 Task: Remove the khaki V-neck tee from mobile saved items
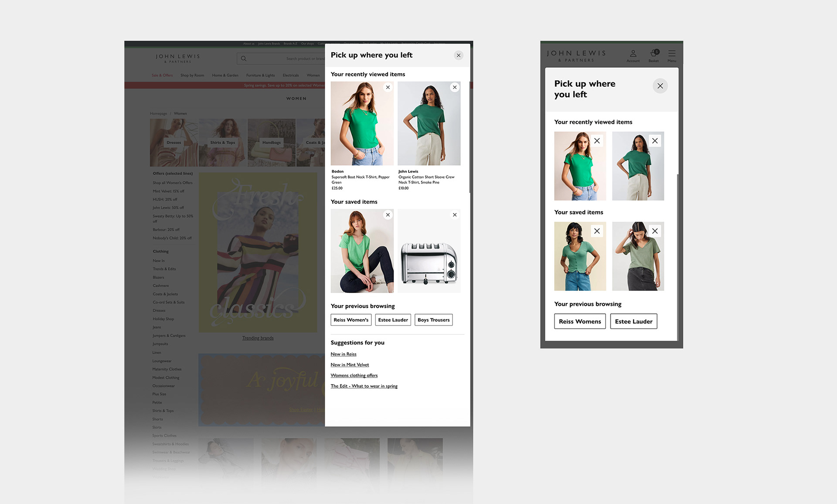click(655, 231)
